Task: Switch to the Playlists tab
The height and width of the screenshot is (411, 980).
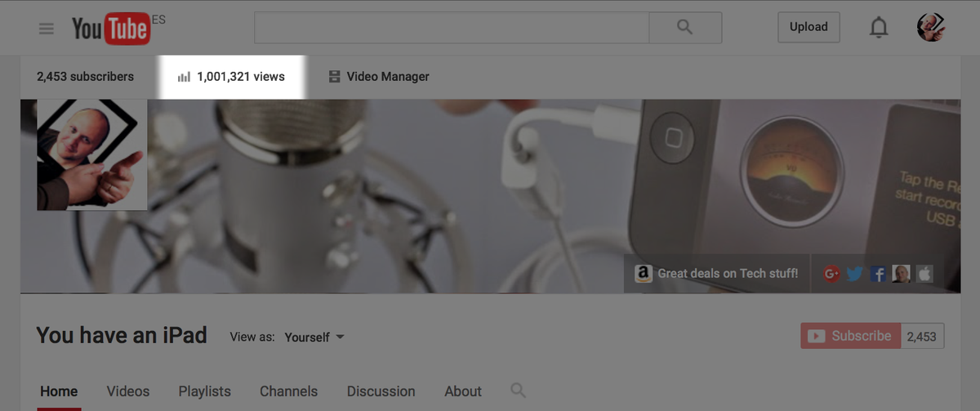Action: (205, 391)
